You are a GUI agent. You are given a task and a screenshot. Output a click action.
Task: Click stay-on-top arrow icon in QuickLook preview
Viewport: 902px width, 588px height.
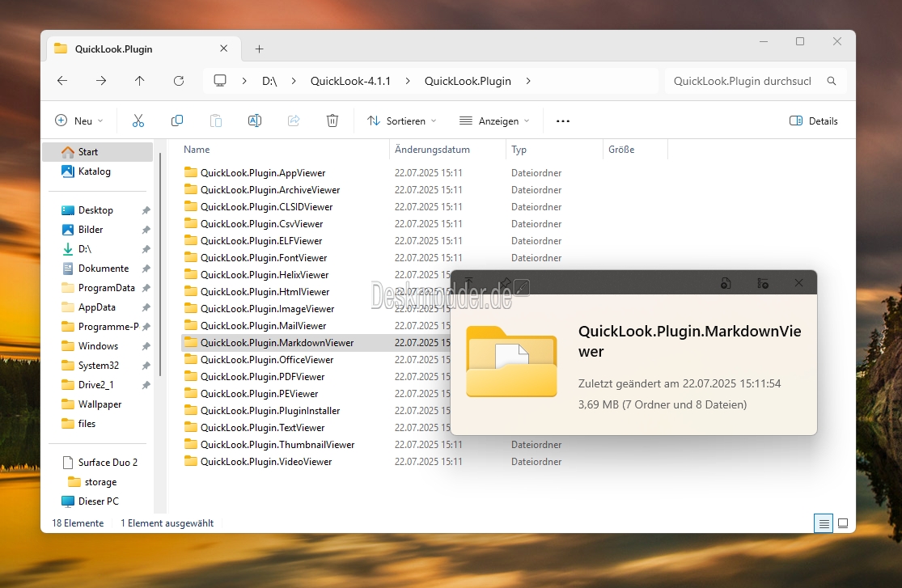(469, 282)
